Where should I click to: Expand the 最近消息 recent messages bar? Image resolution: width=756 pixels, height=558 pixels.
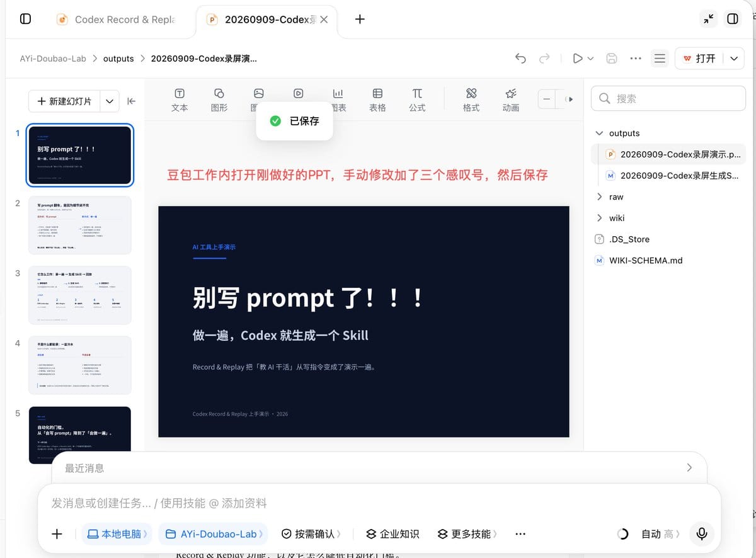[379, 468]
